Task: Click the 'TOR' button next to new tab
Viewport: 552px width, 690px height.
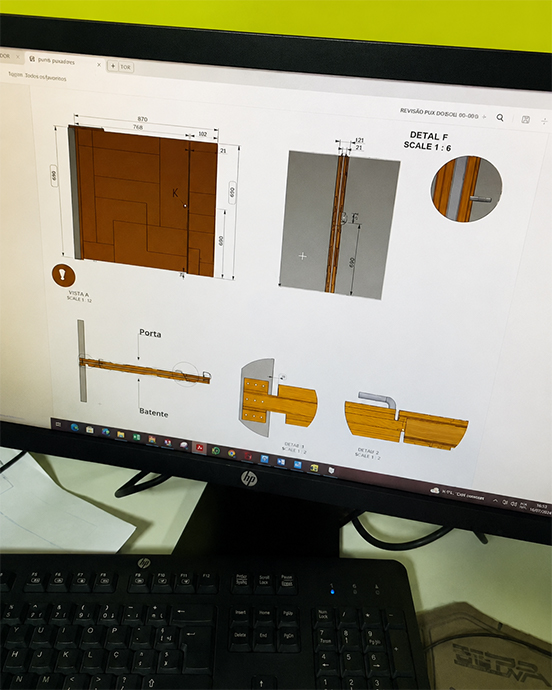Action: click(x=125, y=67)
